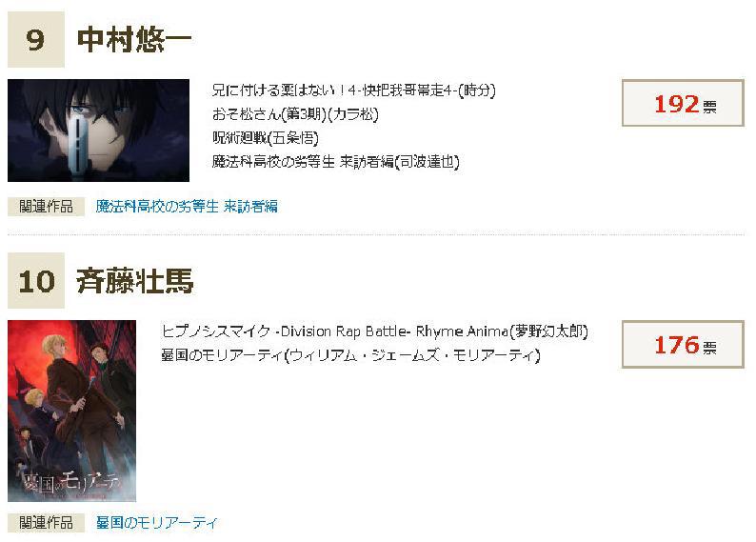Open the 憂国のモリアーティ related work link
This screenshot has height=542, width=756.
[x=157, y=523]
